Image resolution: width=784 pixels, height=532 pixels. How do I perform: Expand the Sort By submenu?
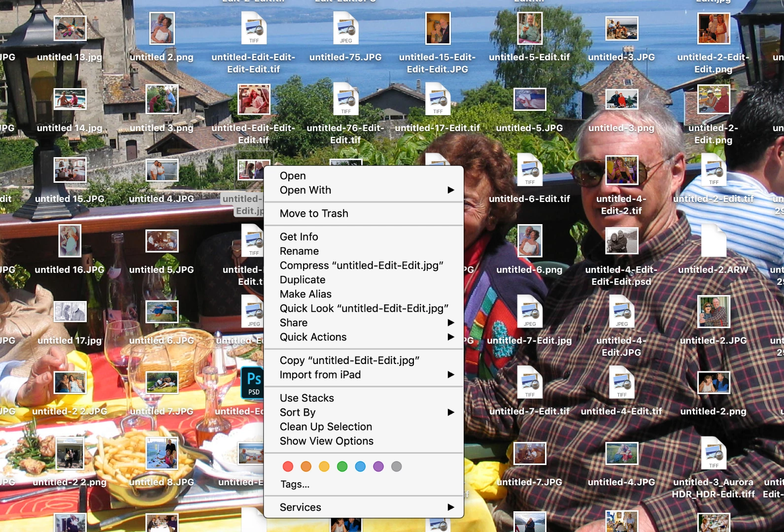coord(364,412)
